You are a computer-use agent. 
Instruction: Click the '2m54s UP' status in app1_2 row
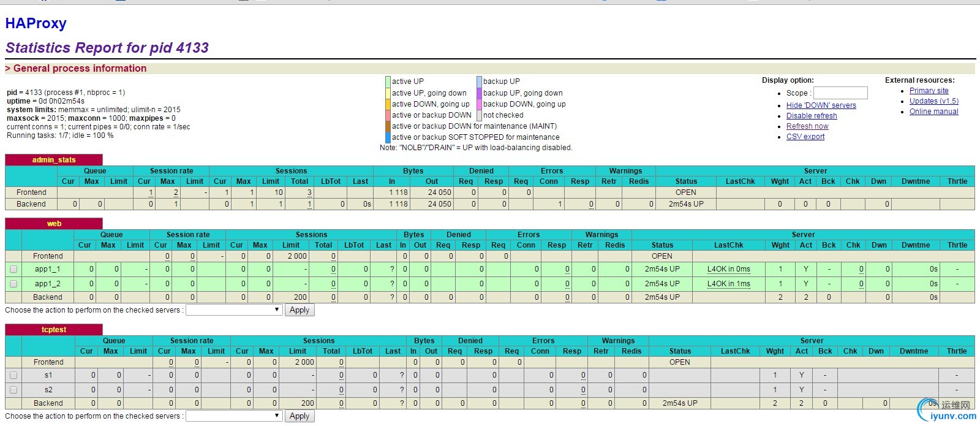[662, 284]
